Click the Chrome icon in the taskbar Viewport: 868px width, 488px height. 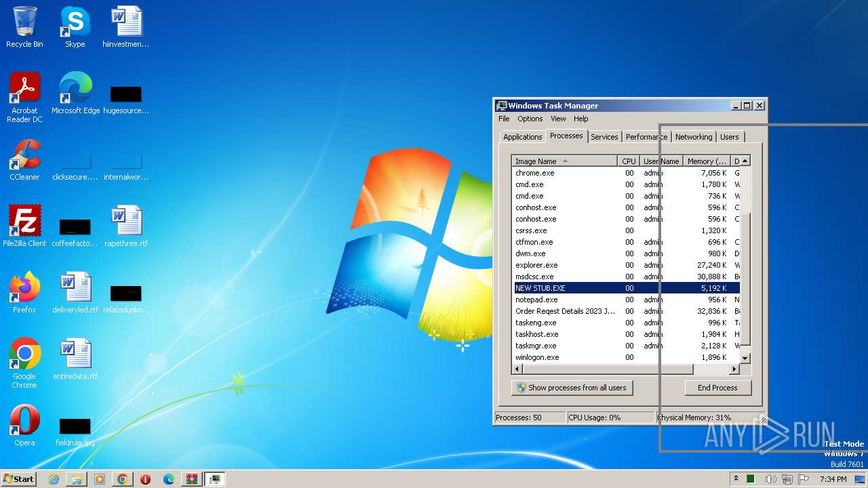pyautogui.click(x=123, y=479)
